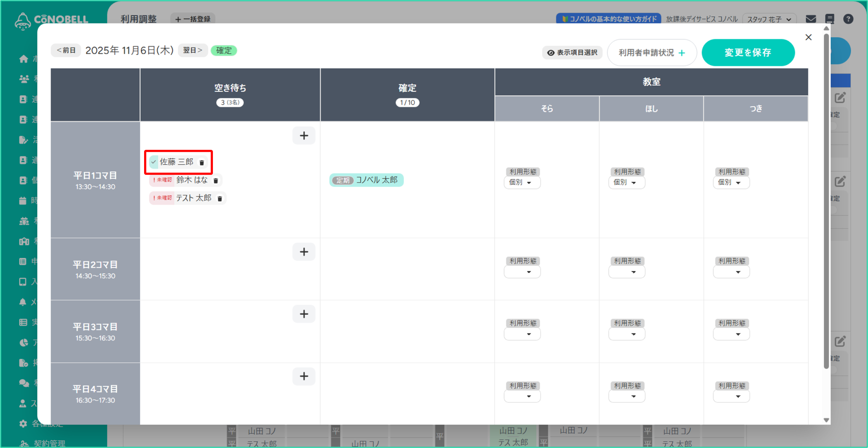Screen dimensions: 868x448
Task: Add a waiting user to 平日1コマ目
Action: [x=303, y=136]
